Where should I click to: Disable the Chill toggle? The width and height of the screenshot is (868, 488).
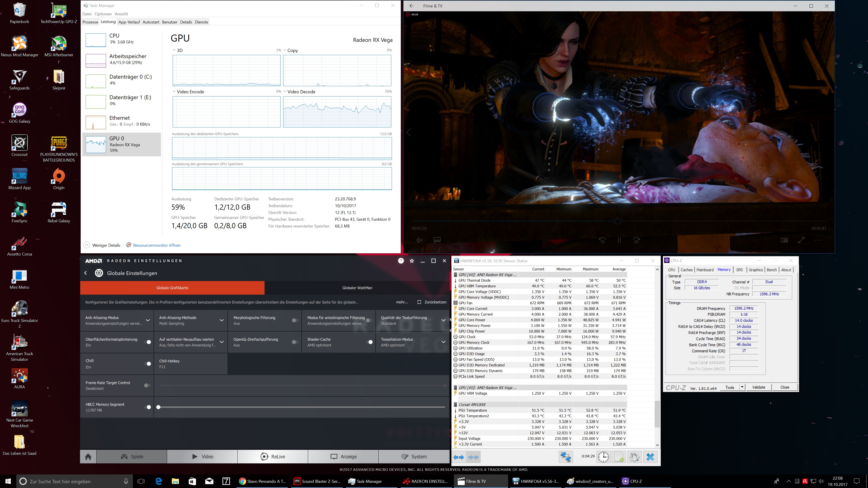click(148, 364)
